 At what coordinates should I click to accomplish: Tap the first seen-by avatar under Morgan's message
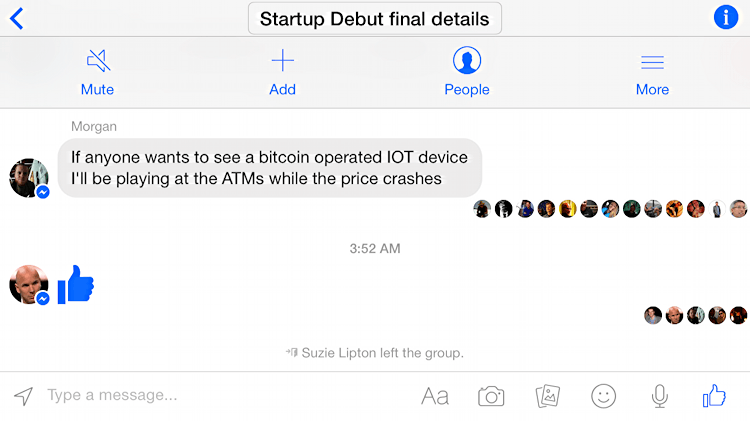(x=482, y=209)
